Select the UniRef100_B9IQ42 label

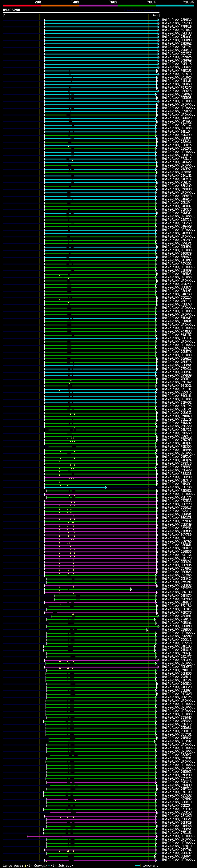click(176, 30)
